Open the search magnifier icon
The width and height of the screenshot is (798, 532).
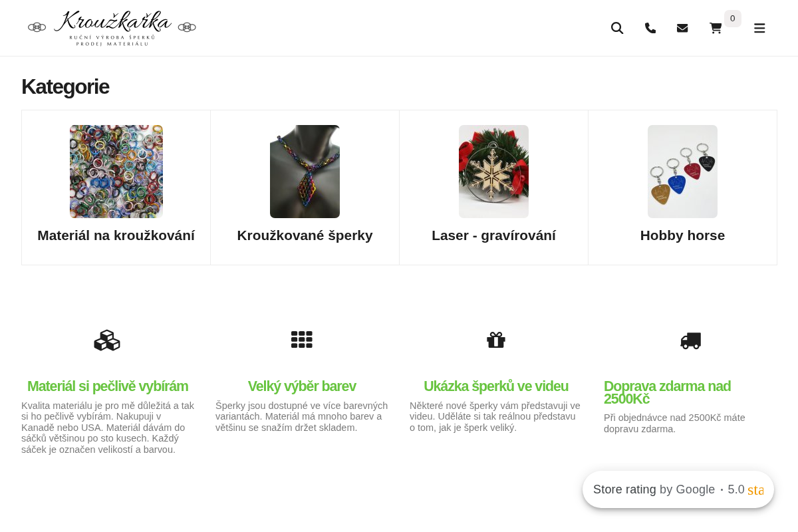click(x=617, y=28)
